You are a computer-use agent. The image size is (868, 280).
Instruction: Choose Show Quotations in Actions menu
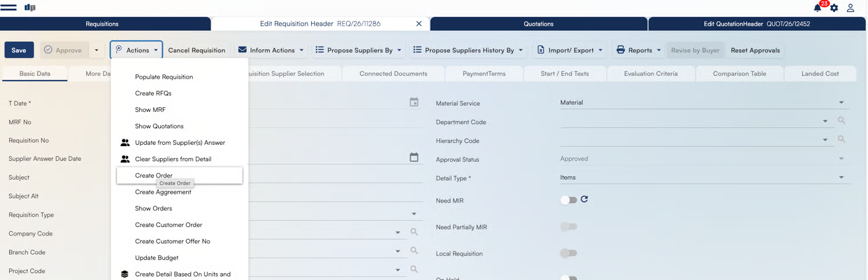coord(159,126)
